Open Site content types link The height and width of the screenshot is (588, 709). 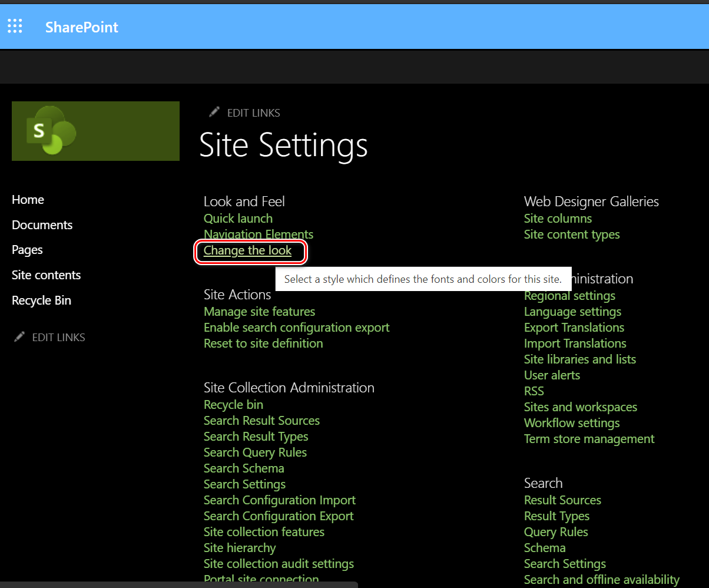[x=572, y=234]
